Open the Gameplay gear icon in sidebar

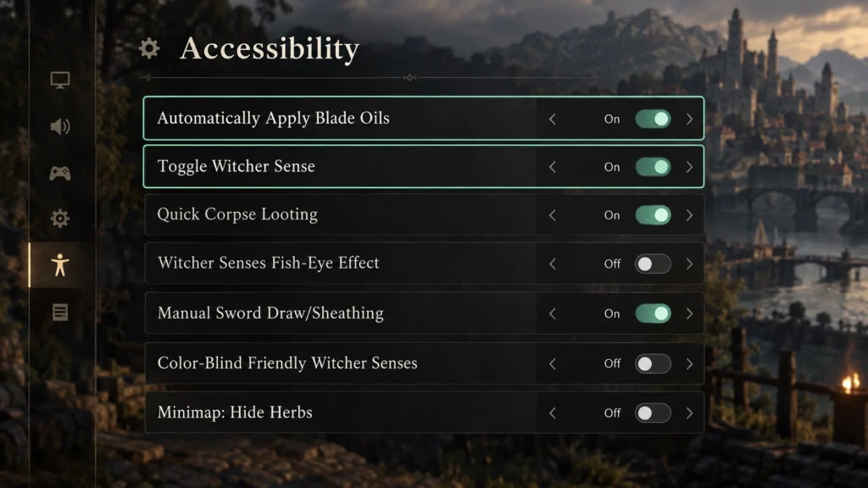point(60,219)
